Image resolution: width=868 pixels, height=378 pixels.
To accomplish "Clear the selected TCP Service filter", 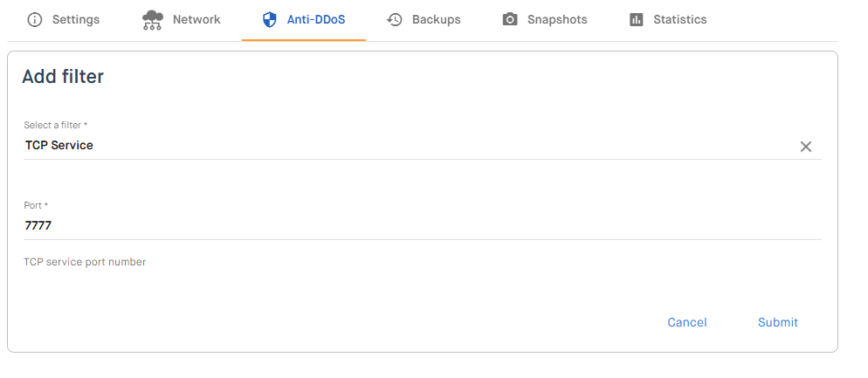I will [806, 147].
